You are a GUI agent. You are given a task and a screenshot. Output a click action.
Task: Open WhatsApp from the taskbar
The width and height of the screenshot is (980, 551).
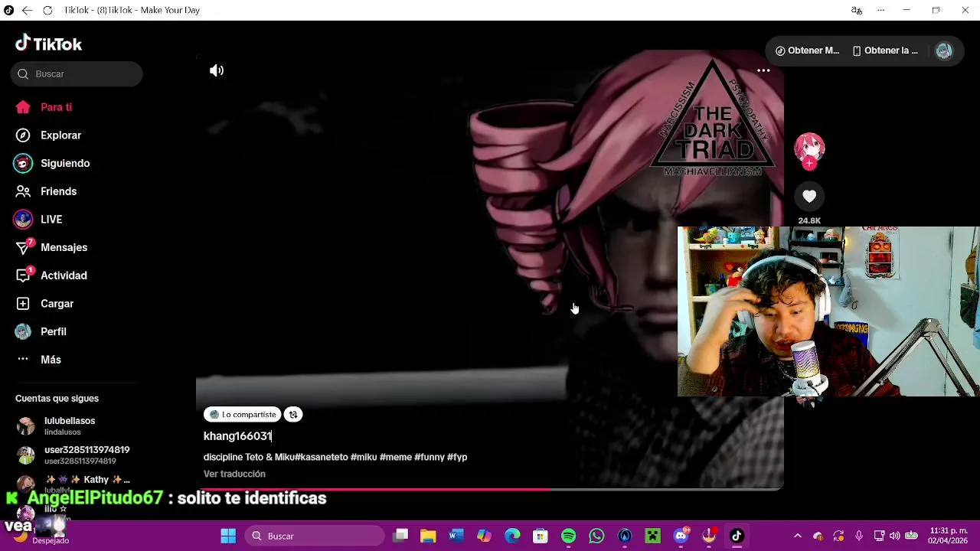(596, 536)
